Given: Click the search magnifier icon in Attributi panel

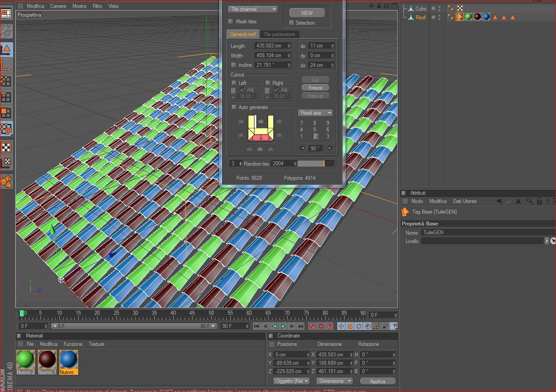Looking at the screenshot, I should point(530,201).
